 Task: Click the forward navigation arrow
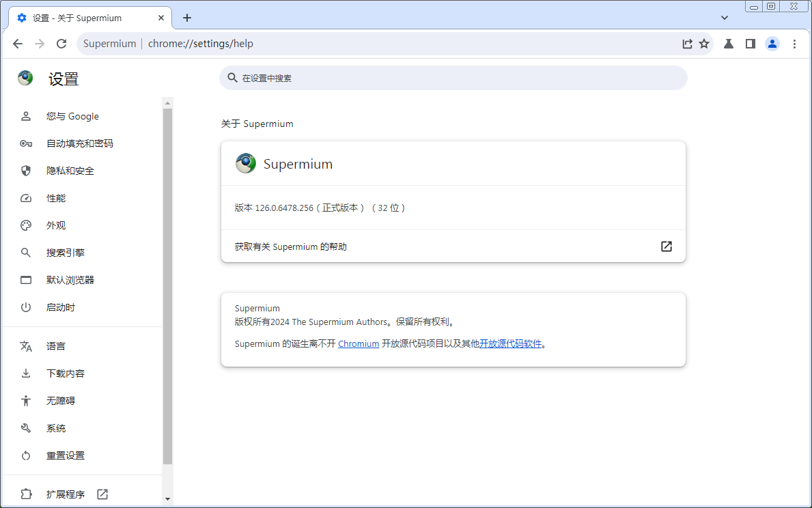pos(40,44)
